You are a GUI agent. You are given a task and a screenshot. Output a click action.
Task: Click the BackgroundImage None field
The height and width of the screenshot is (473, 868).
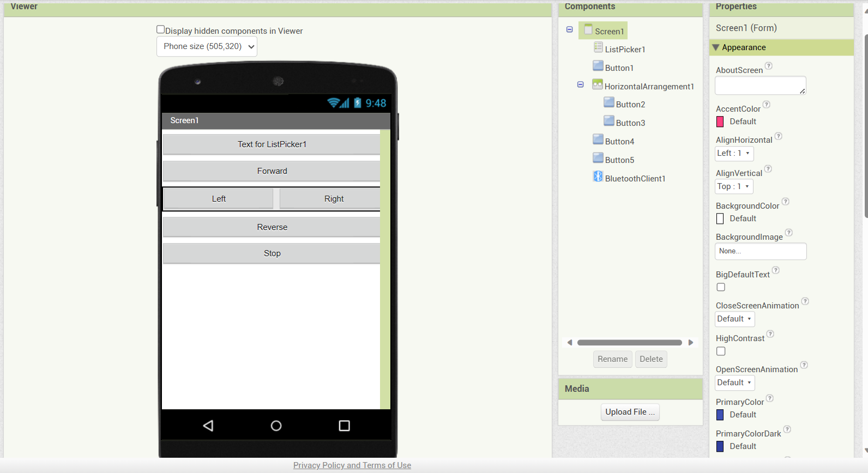point(761,251)
